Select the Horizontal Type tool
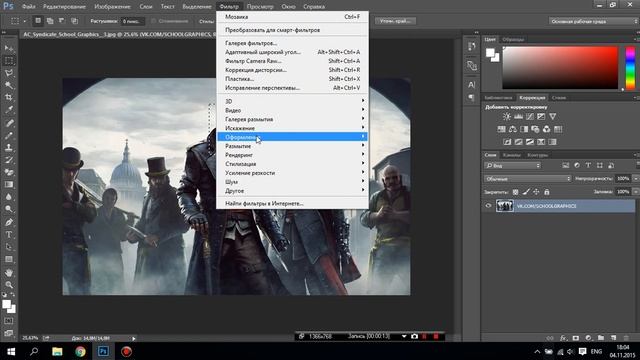Screen dimensions: 640x360 coord(9,235)
